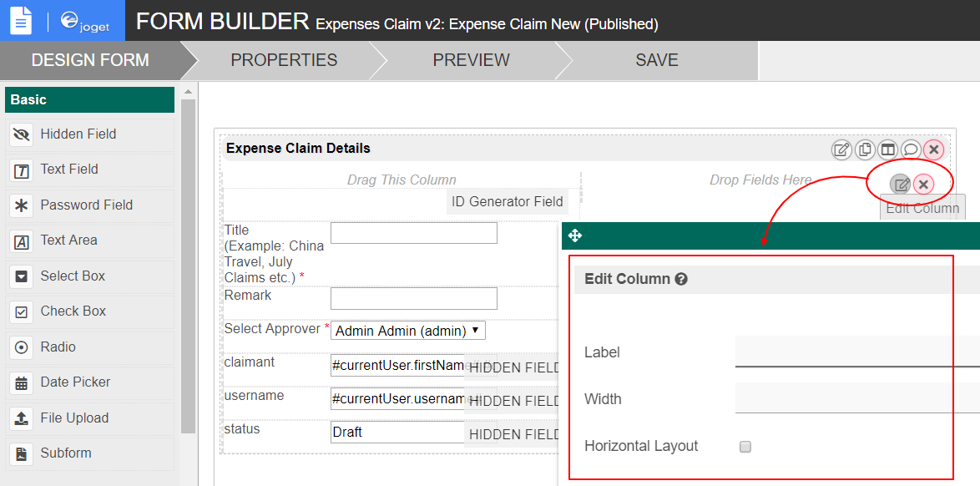980x486 pixels.
Task: Click the copy section icon
Action: 865,150
